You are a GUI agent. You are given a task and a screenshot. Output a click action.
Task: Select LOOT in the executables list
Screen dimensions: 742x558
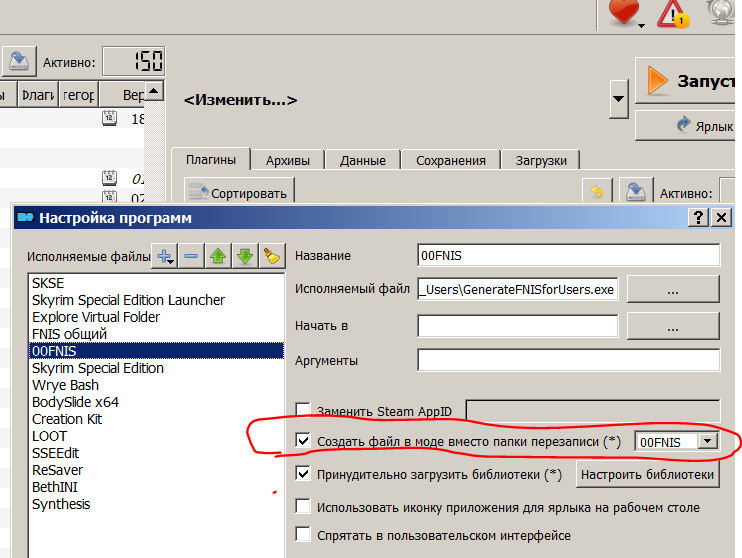50,436
